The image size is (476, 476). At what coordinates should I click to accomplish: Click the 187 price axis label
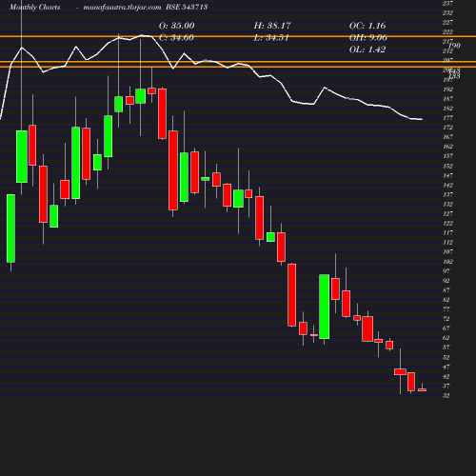447,99
